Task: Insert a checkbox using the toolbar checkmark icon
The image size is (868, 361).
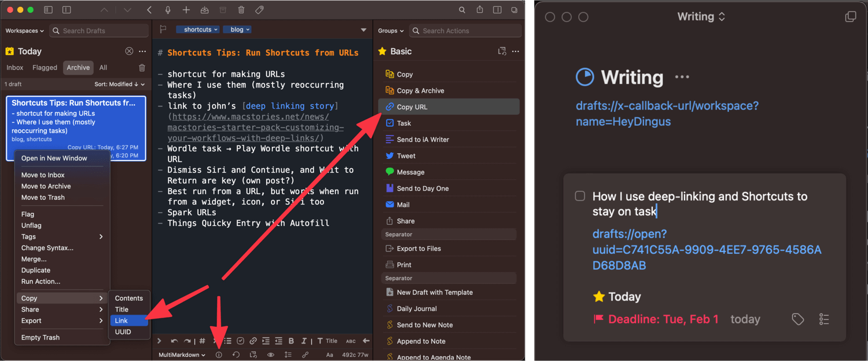Action: point(240,341)
